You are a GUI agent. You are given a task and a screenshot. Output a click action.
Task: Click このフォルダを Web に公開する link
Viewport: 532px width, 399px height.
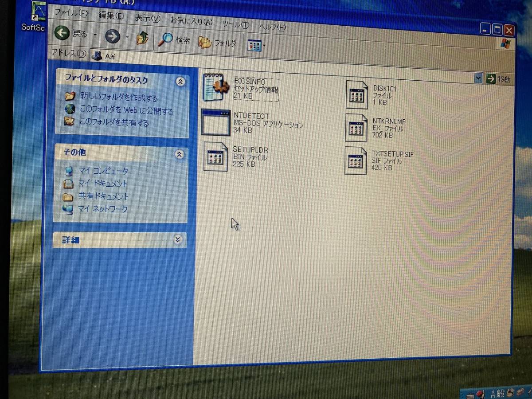coord(126,111)
